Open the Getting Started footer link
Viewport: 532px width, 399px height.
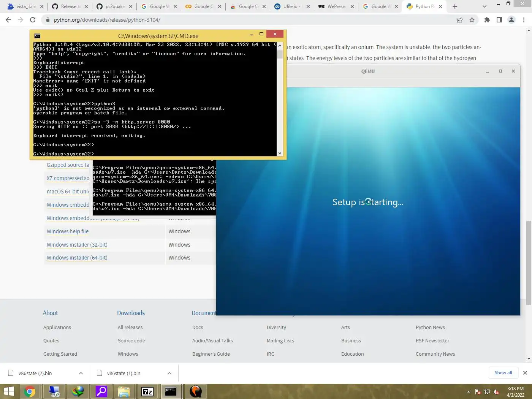pyautogui.click(x=60, y=354)
